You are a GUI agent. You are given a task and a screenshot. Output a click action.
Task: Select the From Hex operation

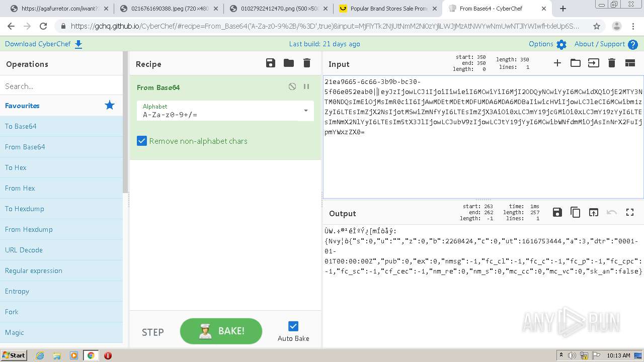pyautogui.click(x=61, y=188)
